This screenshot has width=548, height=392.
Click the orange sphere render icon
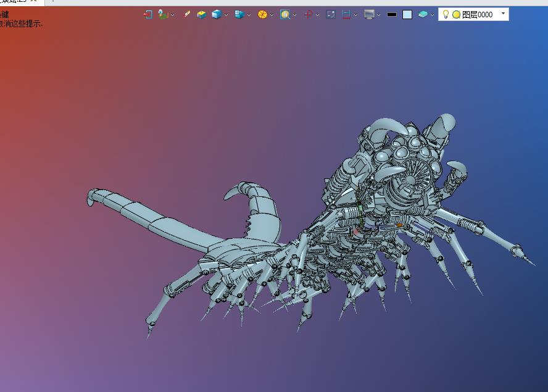262,14
